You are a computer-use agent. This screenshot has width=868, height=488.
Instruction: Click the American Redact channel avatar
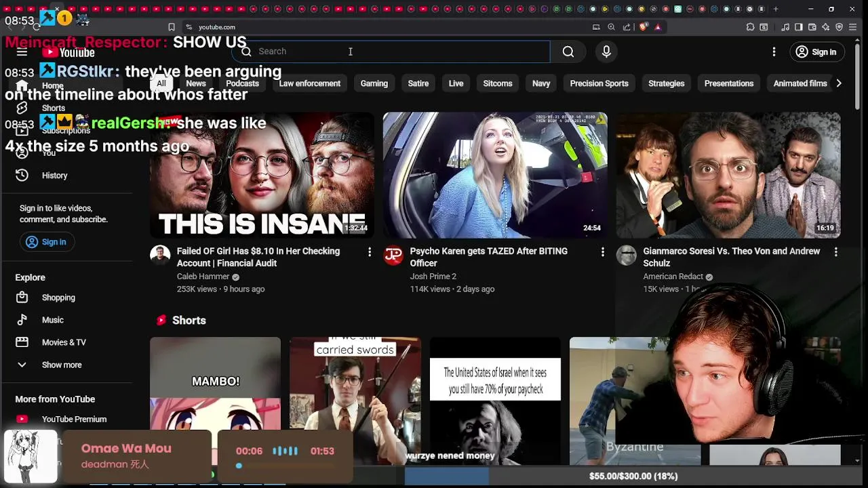tap(627, 256)
